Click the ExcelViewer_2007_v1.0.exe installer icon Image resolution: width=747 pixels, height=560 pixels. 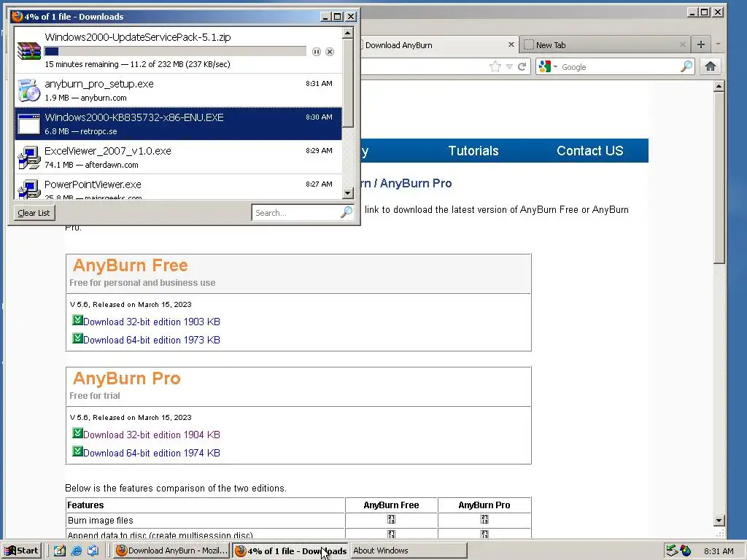coord(29,157)
